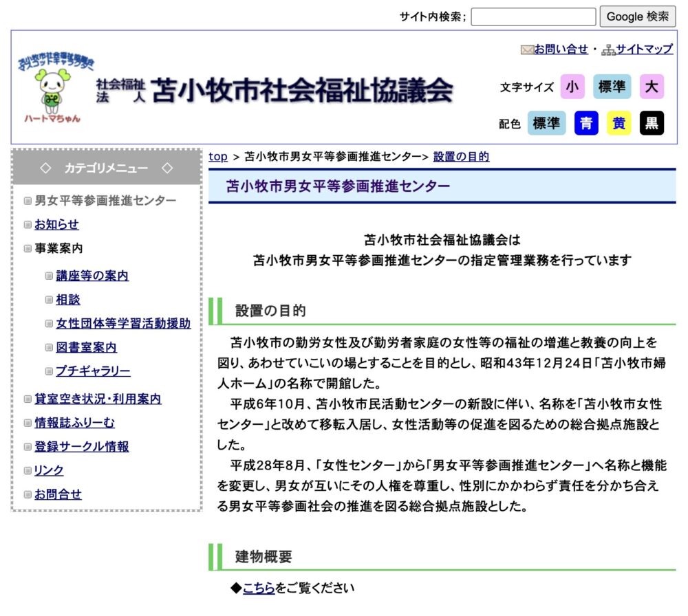Click the bullet icon beside リンク

[x=28, y=470]
